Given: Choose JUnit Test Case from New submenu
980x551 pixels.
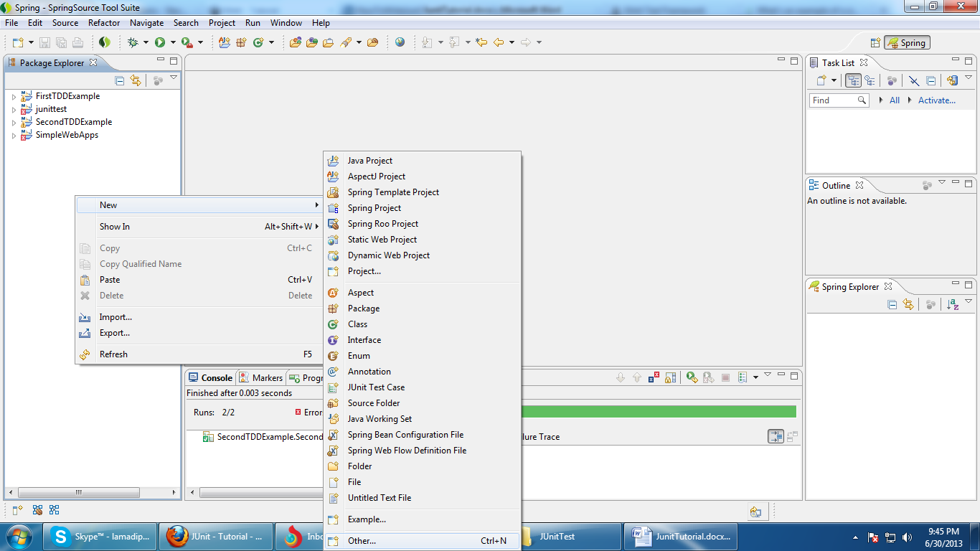Looking at the screenshot, I should pyautogui.click(x=422, y=387).
